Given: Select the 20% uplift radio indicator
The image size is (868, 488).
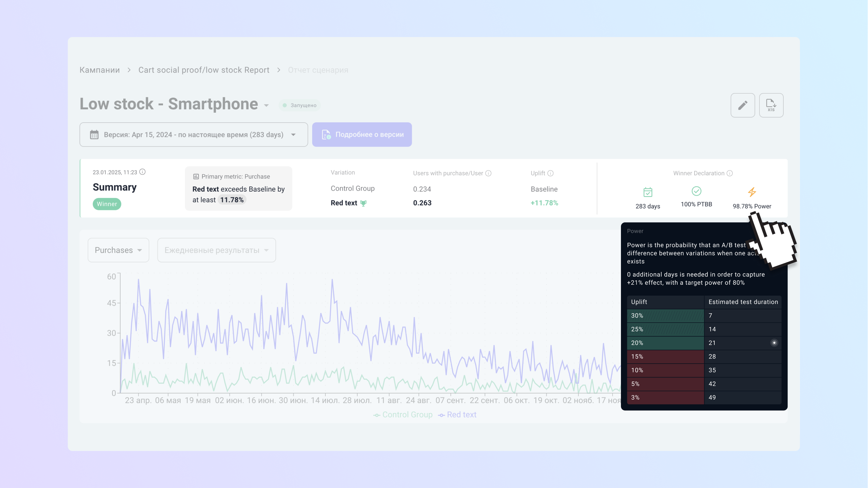Looking at the screenshot, I should pos(774,343).
